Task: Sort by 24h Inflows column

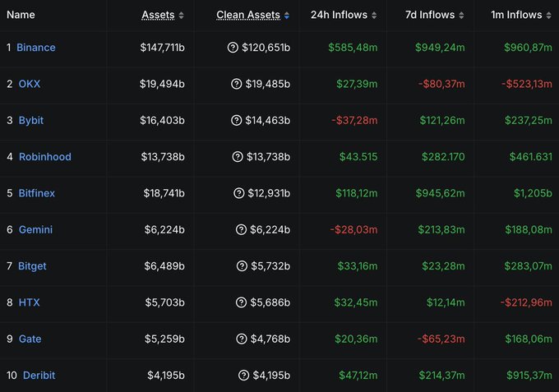Action: (x=344, y=15)
